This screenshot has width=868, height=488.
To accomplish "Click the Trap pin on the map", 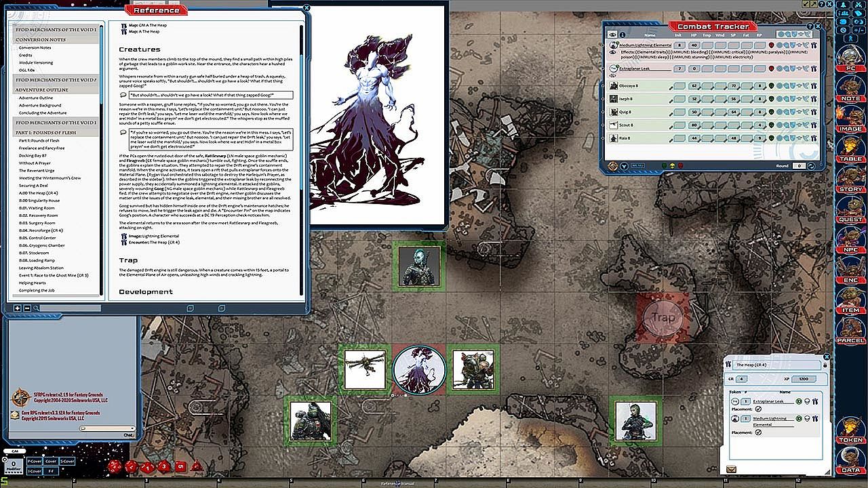I will pyautogui.click(x=663, y=317).
